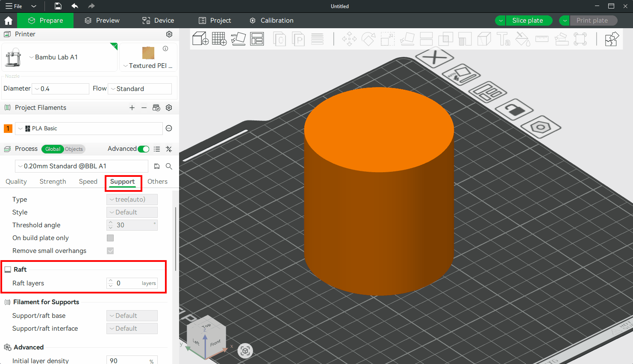Click the Slice plate button
The height and width of the screenshot is (364, 633).
[x=527, y=21]
